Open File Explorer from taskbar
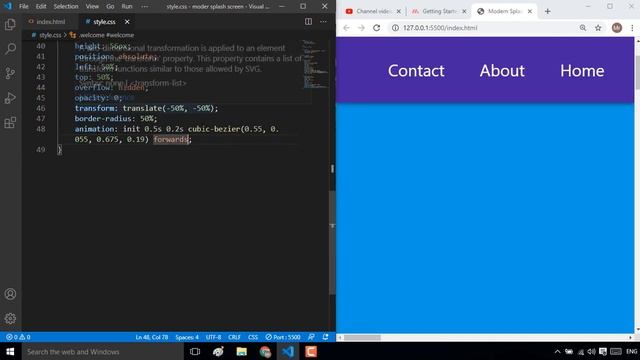Viewport: 640px width, 360px height. pyautogui.click(x=242, y=351)
